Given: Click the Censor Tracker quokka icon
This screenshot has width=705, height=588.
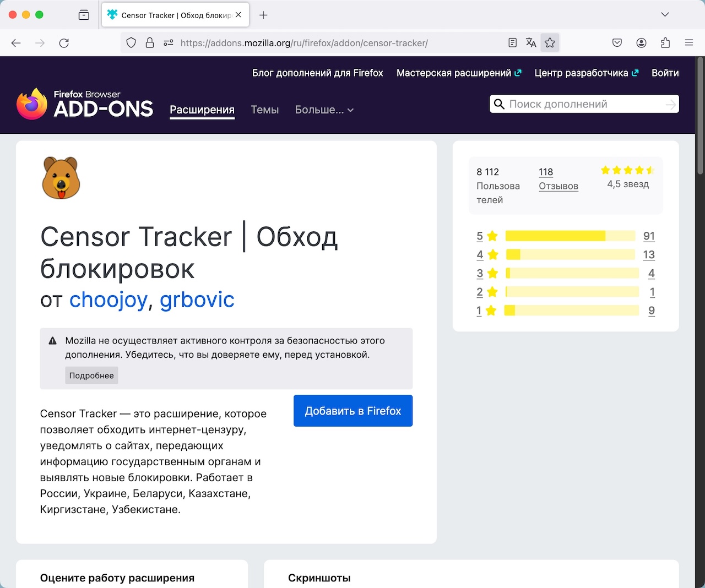Looking at the screenshot, I should 61,178.
